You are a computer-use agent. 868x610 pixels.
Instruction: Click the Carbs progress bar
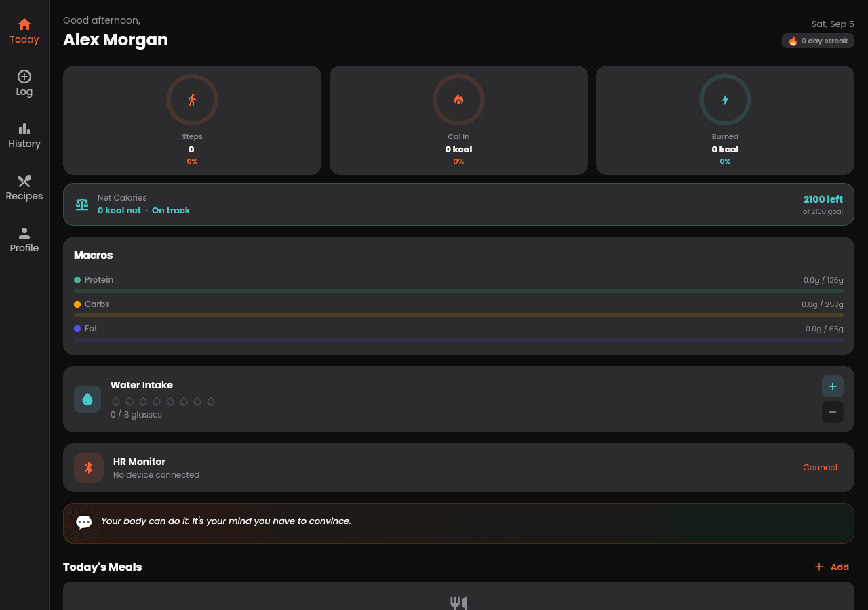[458, 315]
